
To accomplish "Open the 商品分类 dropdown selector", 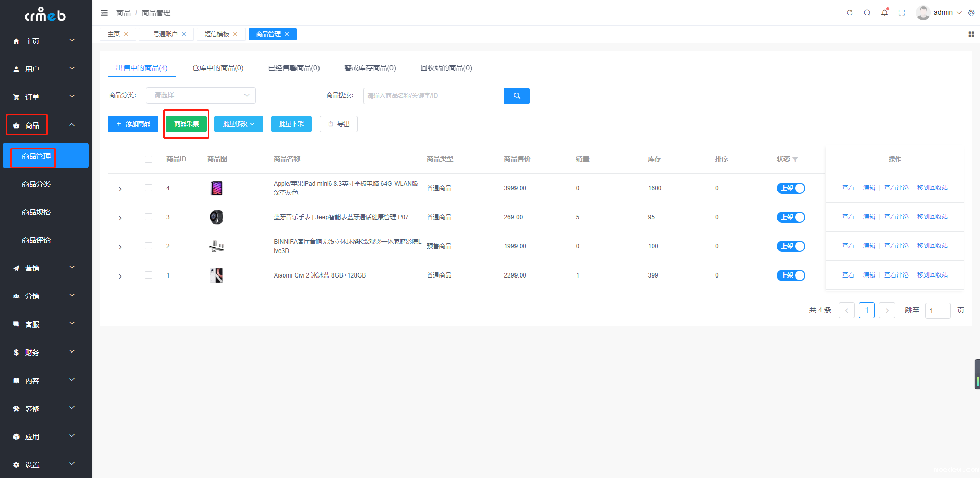I will coord(201,95).
